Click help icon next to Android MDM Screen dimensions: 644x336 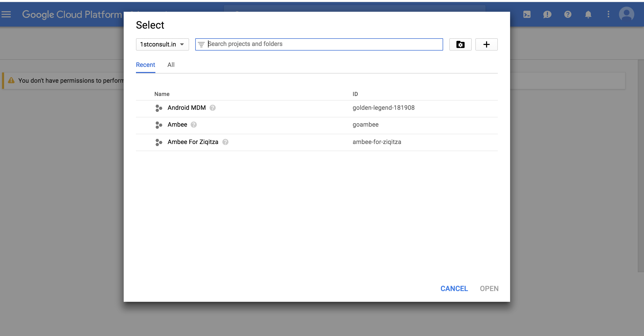[x=212, y=108]
